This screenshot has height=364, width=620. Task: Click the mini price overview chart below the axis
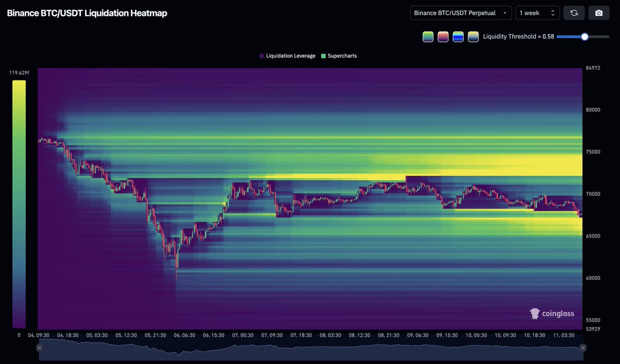(x=311, y=349)
